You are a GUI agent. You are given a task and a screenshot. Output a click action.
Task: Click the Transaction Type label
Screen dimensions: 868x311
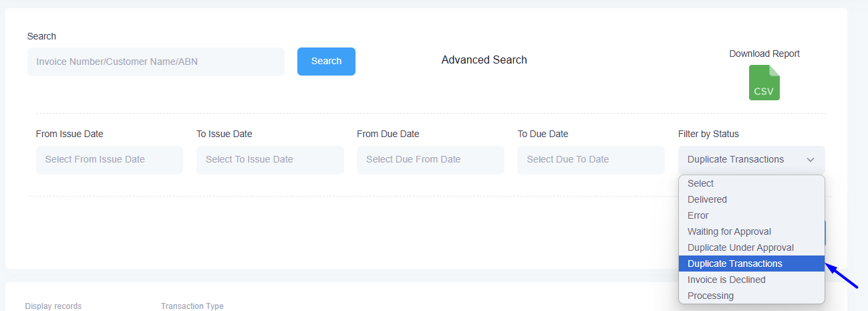click(192, 306)
